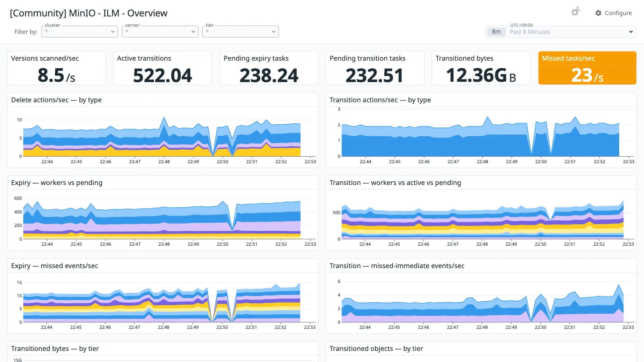Select the Pending transition tasks value 232.51
This screenshot has height=362, width=644.
click(375, 75)
